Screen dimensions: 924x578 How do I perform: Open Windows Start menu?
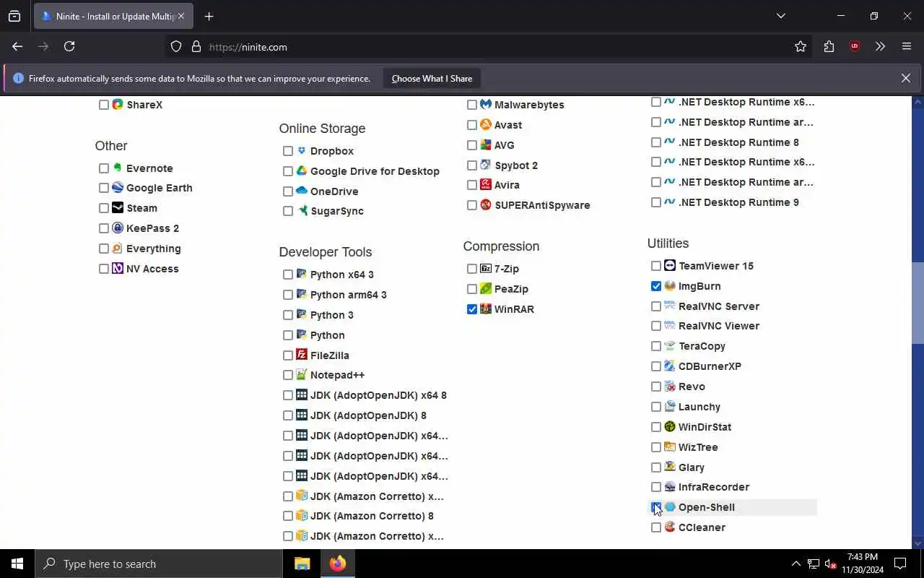coord(17,564)
